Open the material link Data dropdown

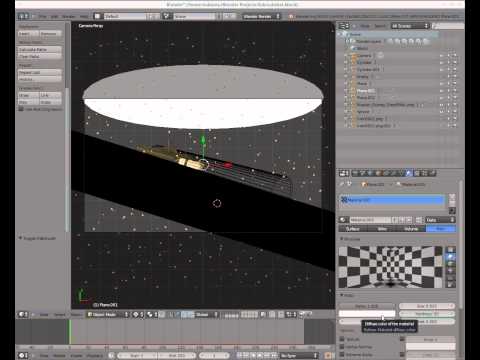440,220
